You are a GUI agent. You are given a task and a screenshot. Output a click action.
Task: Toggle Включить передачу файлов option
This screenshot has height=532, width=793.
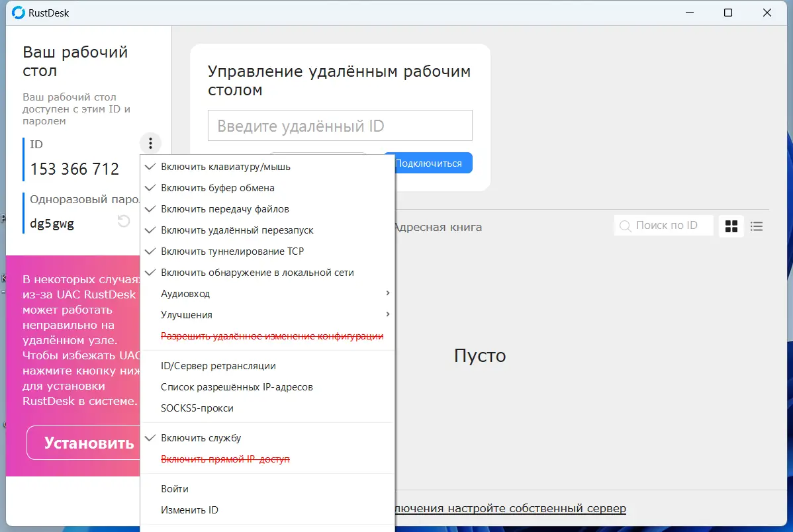tap(267, 209)
